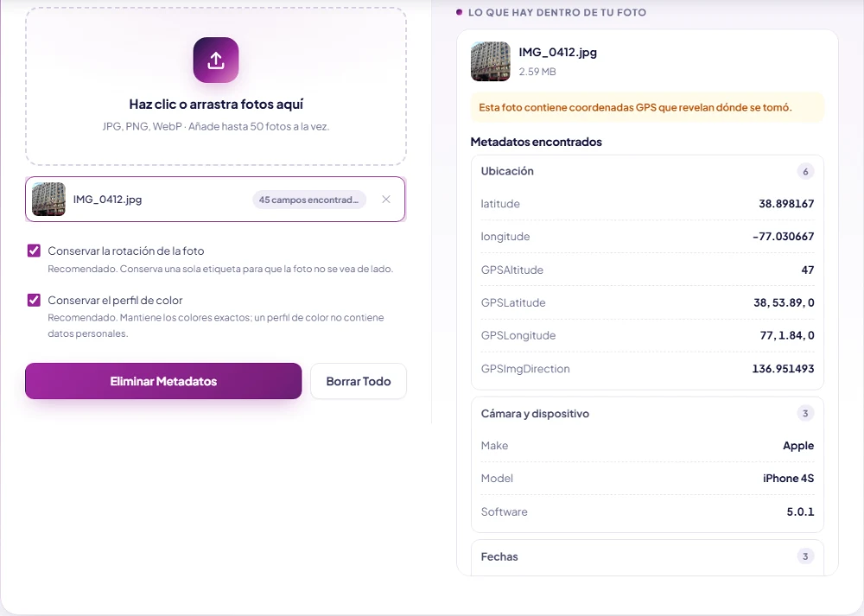Collapse the Ubicación section header
Image resolution: width=864 pixels, height=616 pixels.
(647, 171)
